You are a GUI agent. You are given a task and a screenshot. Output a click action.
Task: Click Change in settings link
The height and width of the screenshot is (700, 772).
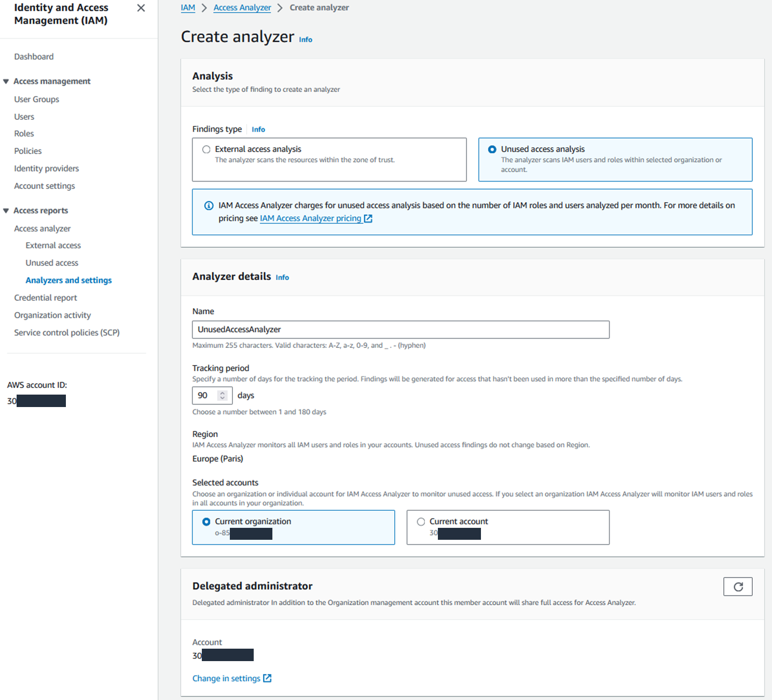226,678
